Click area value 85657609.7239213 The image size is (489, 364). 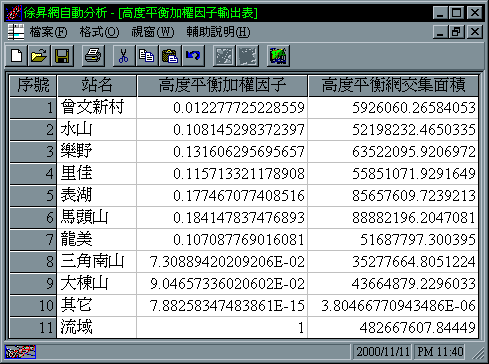(393, 196)
